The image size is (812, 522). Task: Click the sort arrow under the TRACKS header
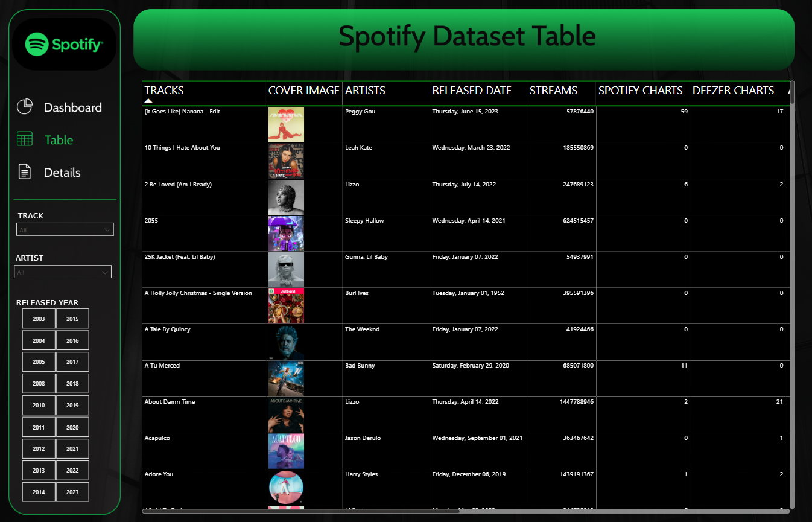(148, 101)
